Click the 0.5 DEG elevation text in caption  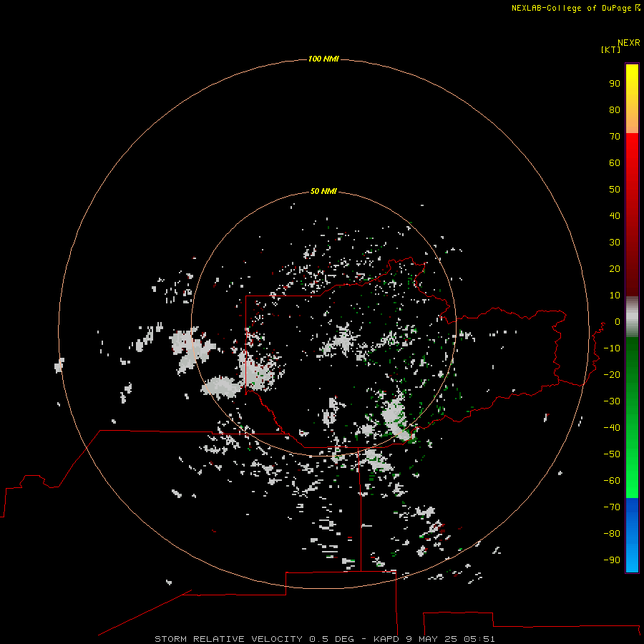click(331, 639)
